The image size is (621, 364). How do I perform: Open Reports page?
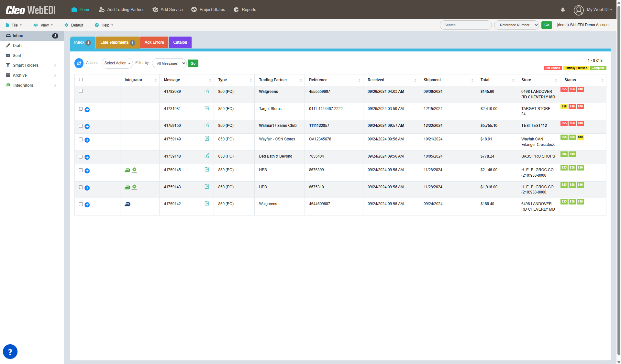pyautogui.click(x=245, y=10)
